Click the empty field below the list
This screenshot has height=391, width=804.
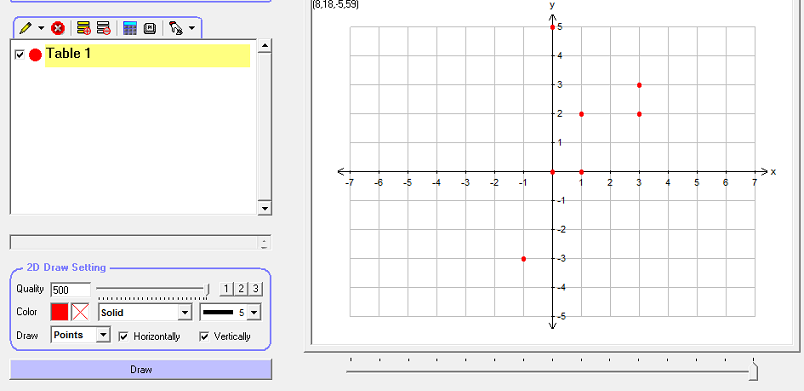(x=134, y=243)
